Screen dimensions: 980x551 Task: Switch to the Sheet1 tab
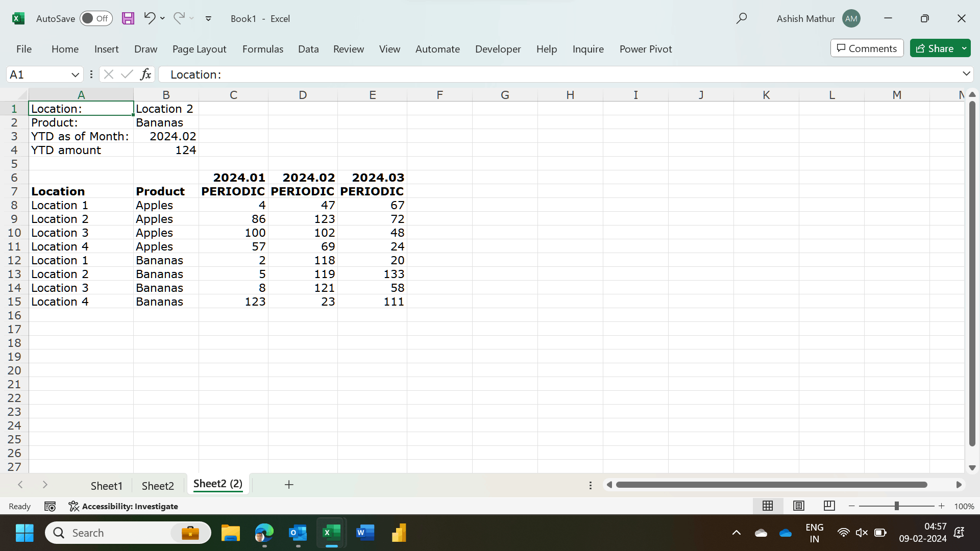tap(107, 486)
